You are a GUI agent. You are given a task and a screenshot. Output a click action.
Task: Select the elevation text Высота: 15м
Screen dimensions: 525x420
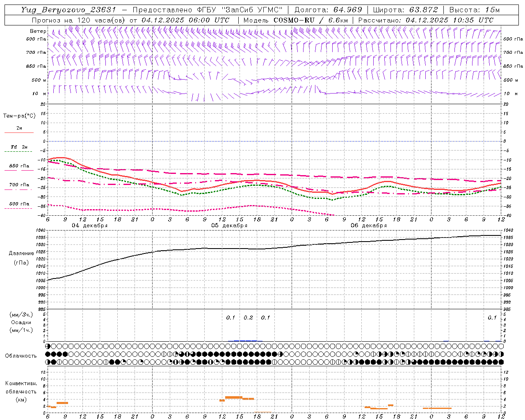coord(474,10)
